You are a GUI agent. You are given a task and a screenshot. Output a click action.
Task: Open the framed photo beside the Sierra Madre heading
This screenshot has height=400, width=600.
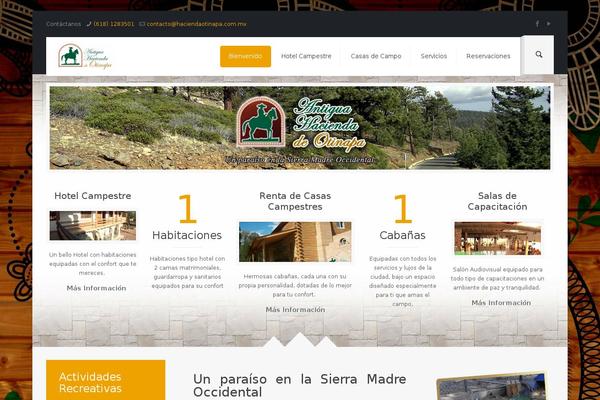[492, 386]
